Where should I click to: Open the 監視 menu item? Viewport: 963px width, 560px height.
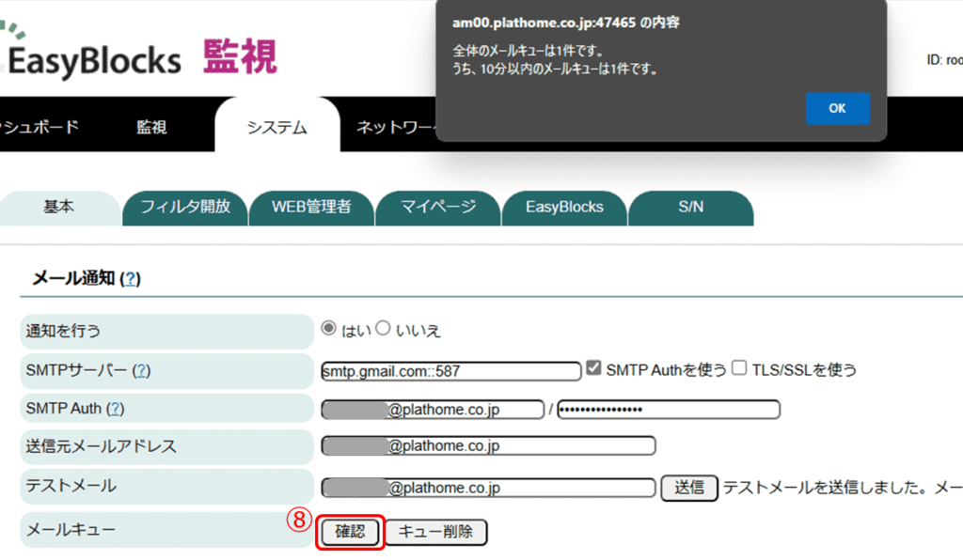150,125
